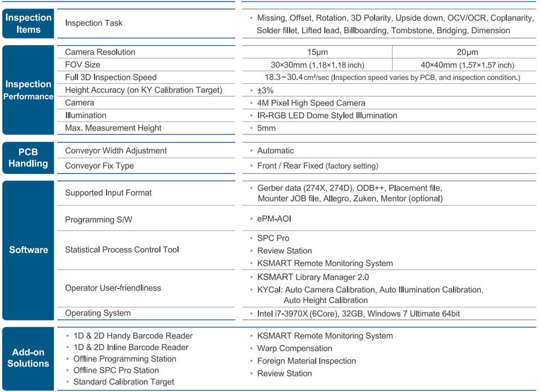Screen dimensions: 541x392
Task: Click the Camera Resolution row label
Action: point(100,52)
